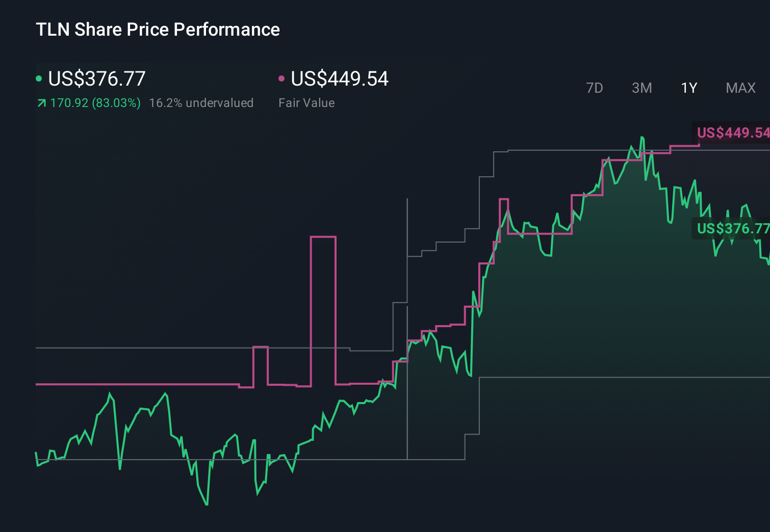
Task: Click the green 170.92 (83.03%) change text
Action: tap(95, 102)
